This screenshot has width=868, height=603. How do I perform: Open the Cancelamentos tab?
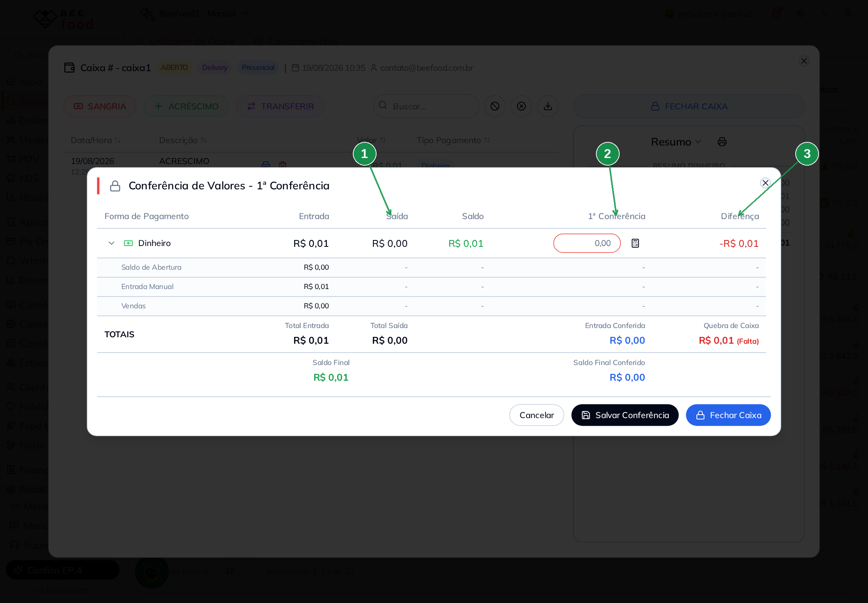click(296, 41)
